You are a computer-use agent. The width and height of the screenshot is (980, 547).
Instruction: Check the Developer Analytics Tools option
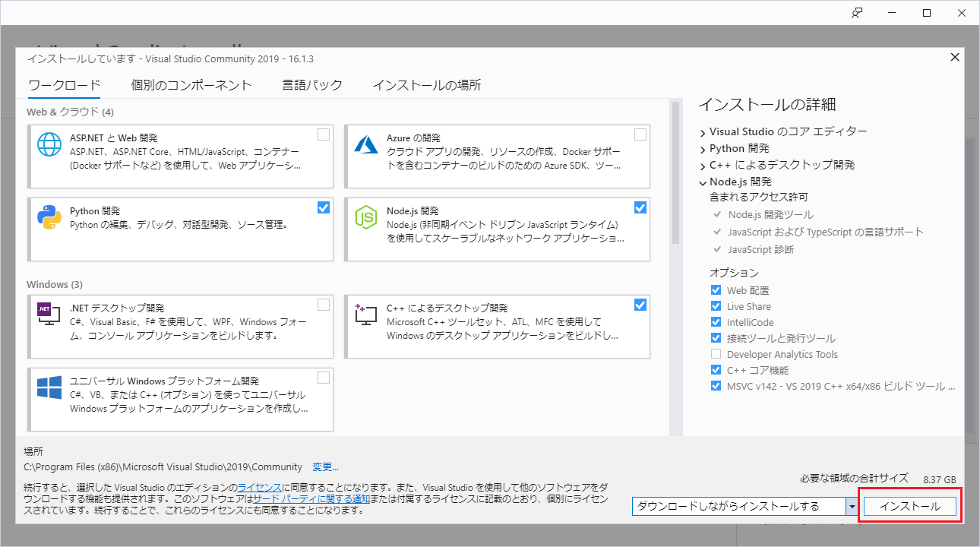[x=716, y=354]
